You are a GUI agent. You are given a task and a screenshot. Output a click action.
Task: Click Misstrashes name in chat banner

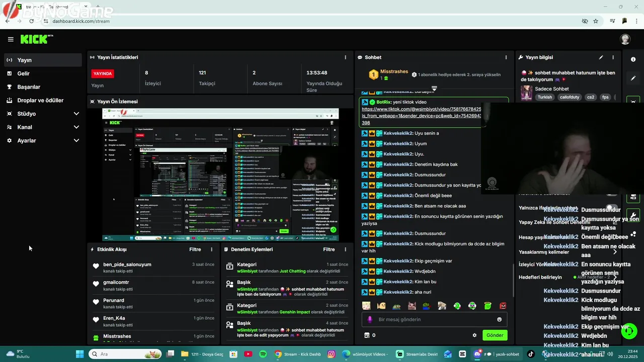tap(394, 71)
